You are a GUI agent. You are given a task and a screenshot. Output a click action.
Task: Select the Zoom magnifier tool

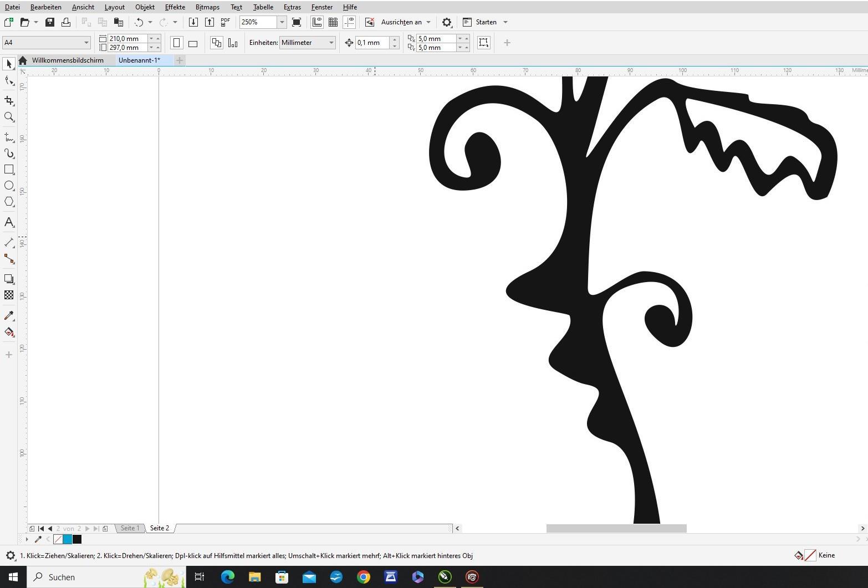pyautogui.click(x=9, y=117)
